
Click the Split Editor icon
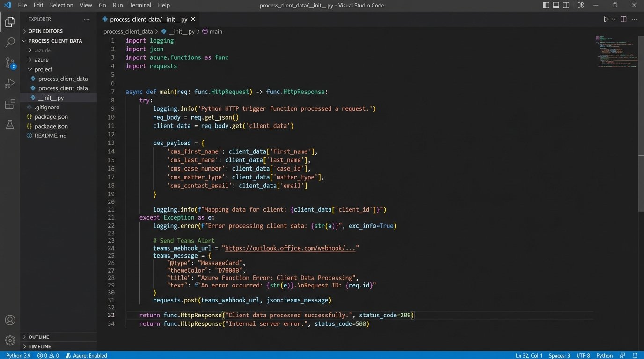[x=623, y=19]
